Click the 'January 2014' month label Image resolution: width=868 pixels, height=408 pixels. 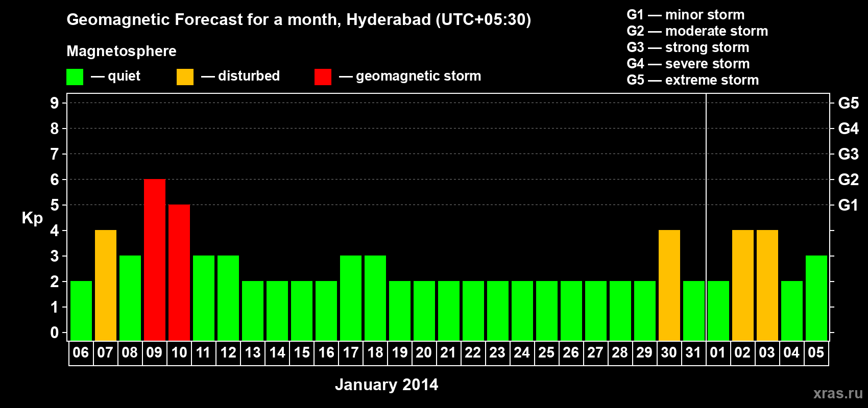[x=387, y=385]
